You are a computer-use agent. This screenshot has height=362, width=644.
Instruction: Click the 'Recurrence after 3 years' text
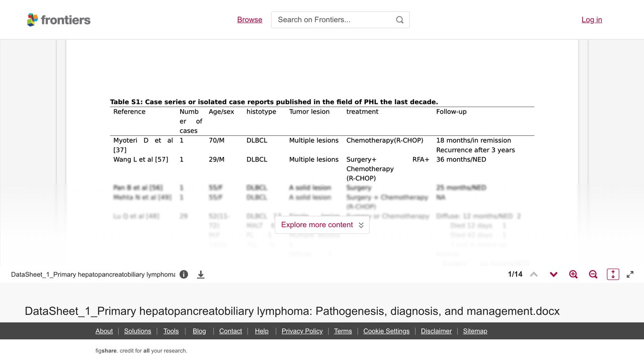(475, 150)
